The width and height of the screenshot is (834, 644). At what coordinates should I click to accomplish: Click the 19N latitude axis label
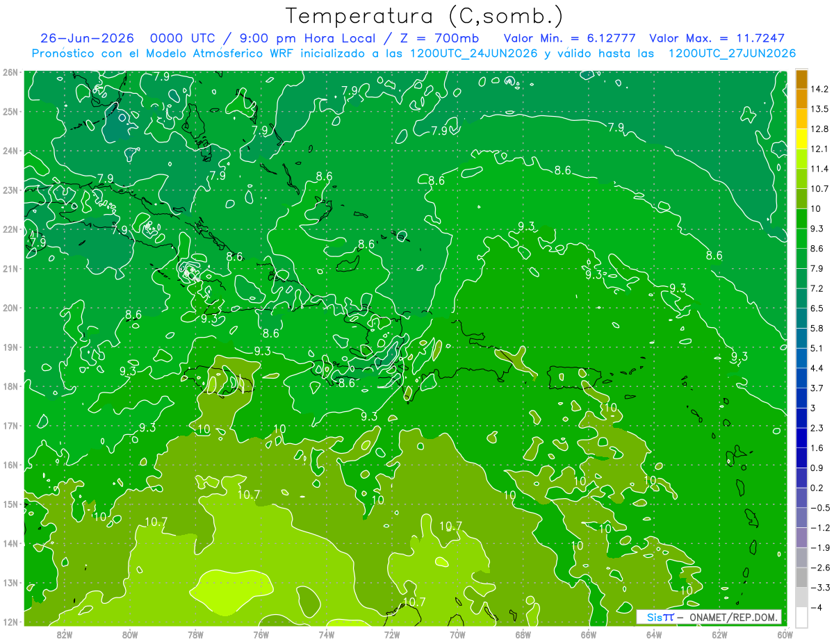(x=10, y=347)
